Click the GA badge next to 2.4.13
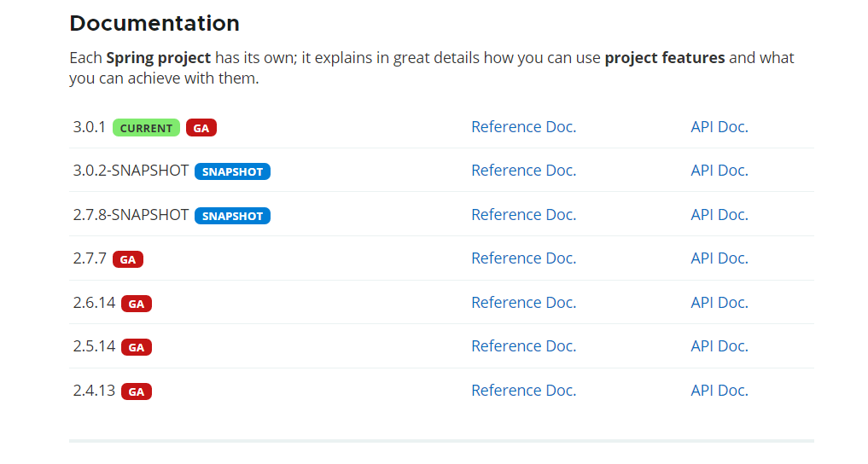 tap(137, 391)
